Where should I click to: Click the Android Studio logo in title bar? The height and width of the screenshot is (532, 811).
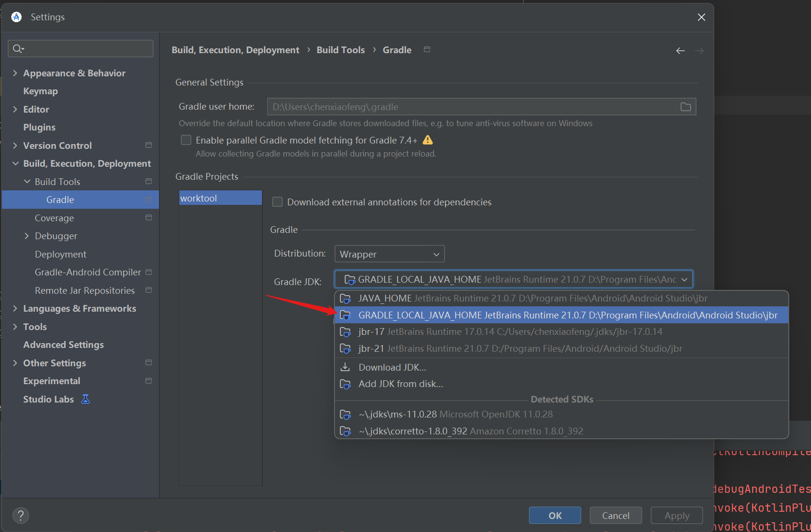coord(16,17)
